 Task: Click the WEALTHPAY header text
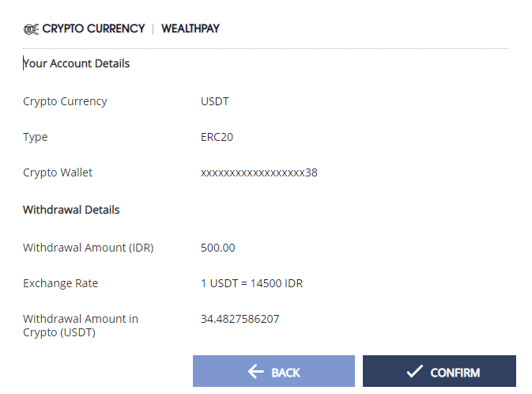[x=191, y=28]
